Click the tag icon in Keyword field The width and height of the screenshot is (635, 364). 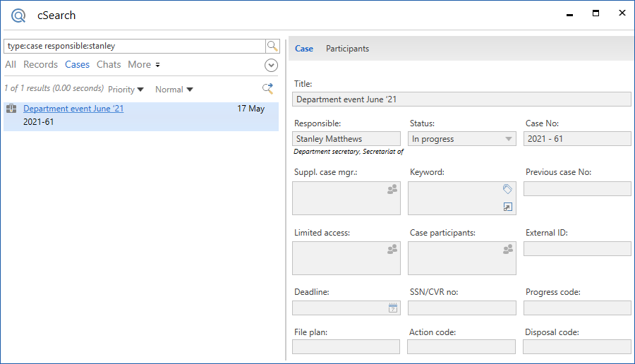[507, 189]
